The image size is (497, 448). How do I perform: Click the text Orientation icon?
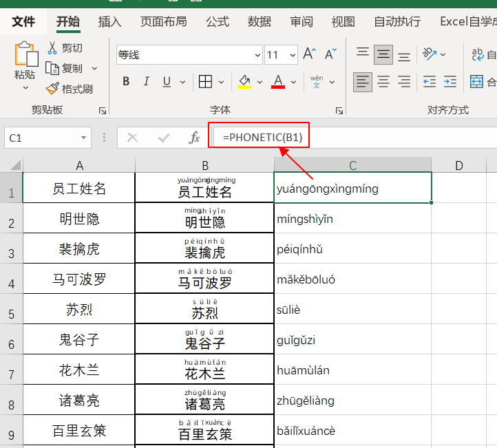pos(429,54)
